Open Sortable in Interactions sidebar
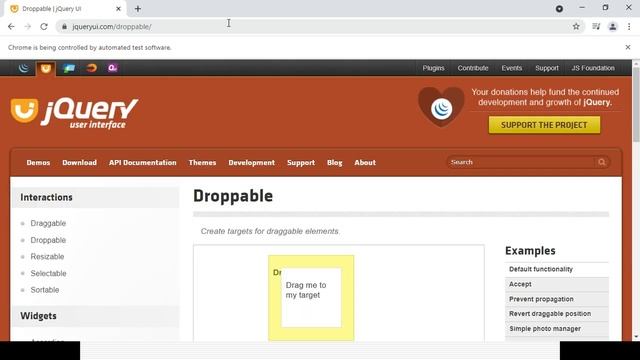 (x=45, y=290)
